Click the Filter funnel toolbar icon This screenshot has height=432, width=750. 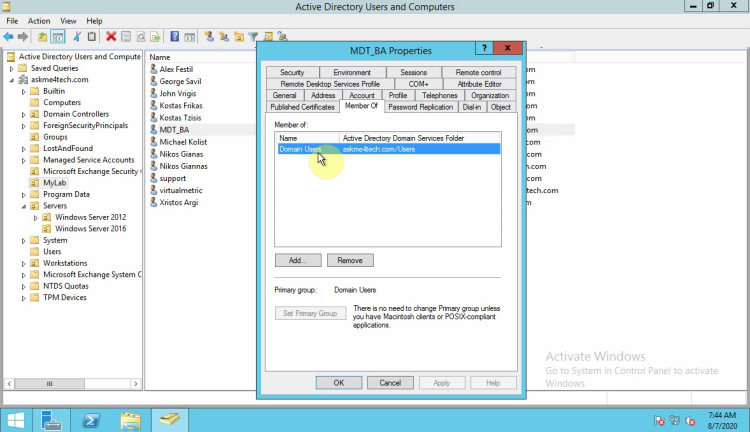pyautogui.click(x=253, y=37)
